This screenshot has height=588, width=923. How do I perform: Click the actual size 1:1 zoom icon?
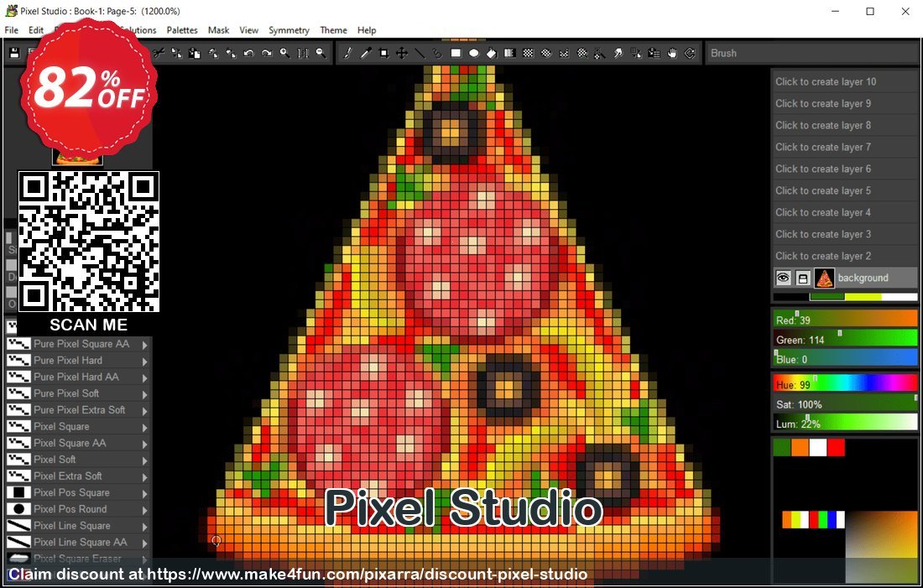tap(303, 53)
